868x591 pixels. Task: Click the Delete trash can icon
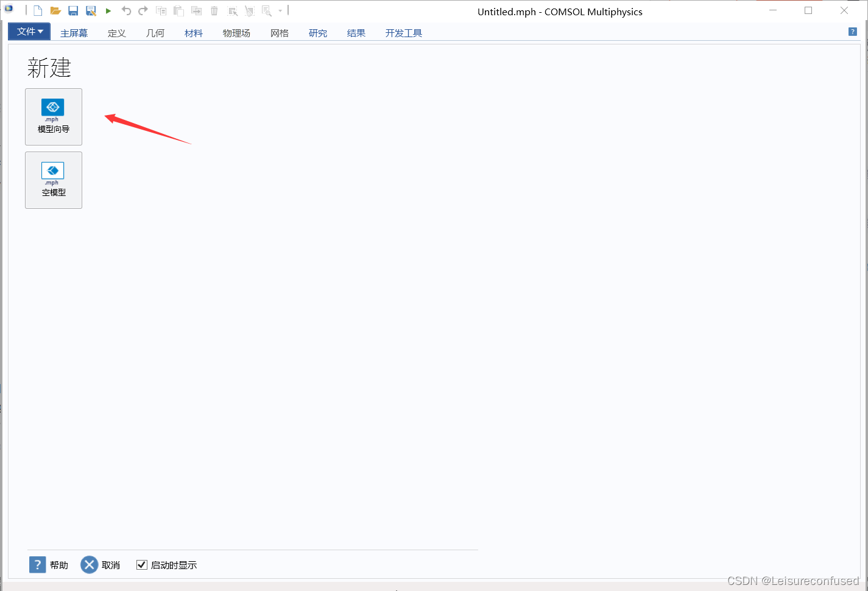point(214,11)
